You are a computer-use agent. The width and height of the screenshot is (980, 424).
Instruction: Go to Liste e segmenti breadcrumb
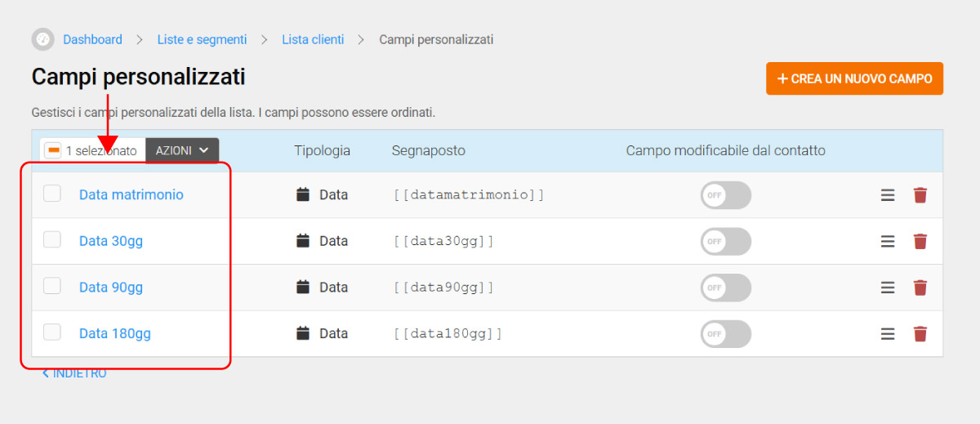click(202, 39)
